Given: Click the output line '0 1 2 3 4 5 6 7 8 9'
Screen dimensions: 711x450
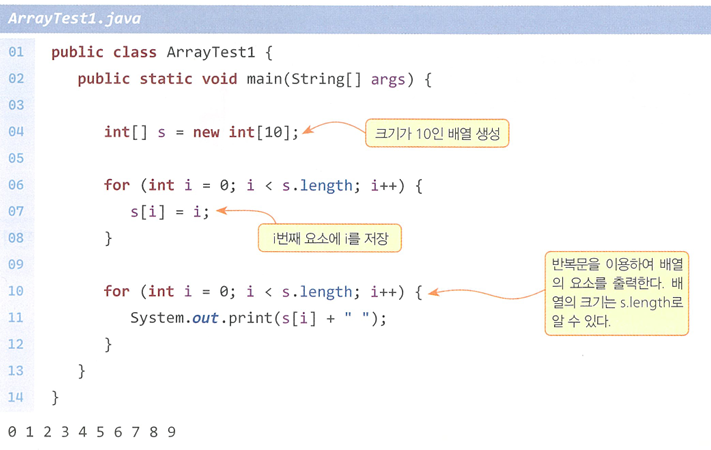Looking at the screenshot, I should click(92, 432).
